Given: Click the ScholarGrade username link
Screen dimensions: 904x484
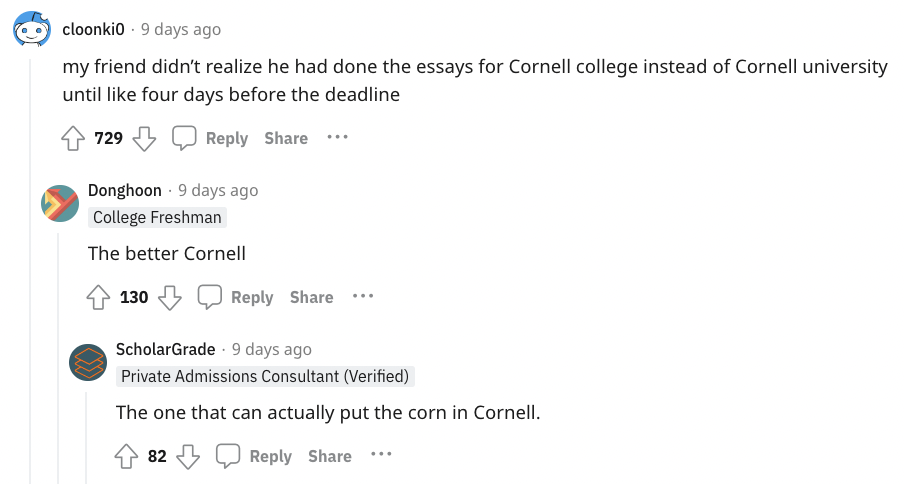Looking at the screenshot, I should [165, 349].
